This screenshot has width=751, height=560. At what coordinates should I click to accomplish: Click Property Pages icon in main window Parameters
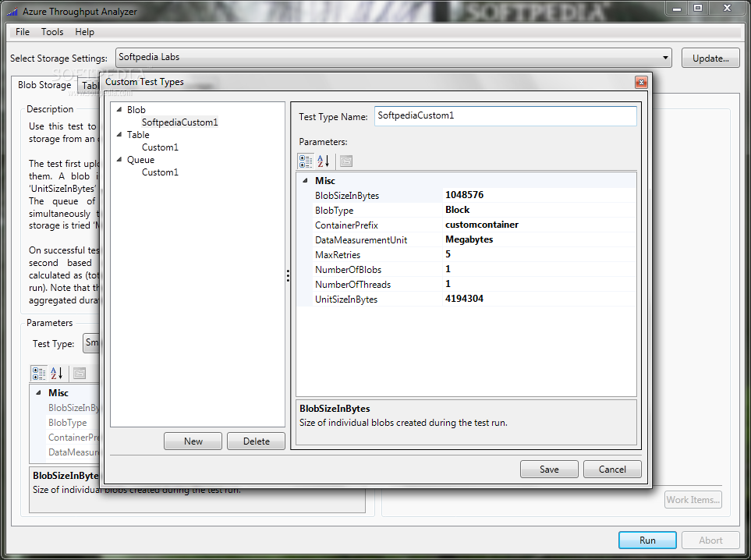(x=80, y=373)
